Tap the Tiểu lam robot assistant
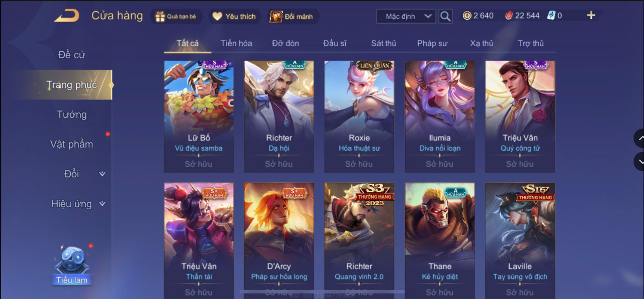This screenshot has width=644, height=299. (71, 265)
